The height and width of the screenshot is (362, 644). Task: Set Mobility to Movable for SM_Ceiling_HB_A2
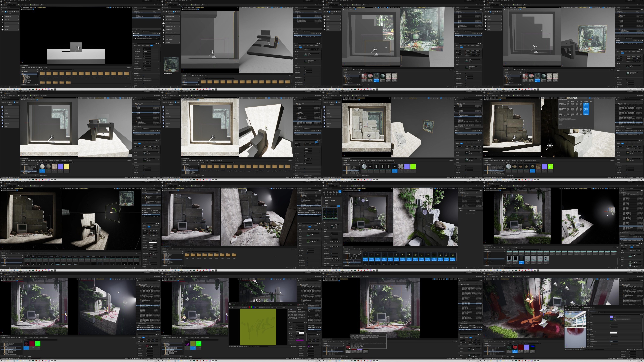click(478, 344)
